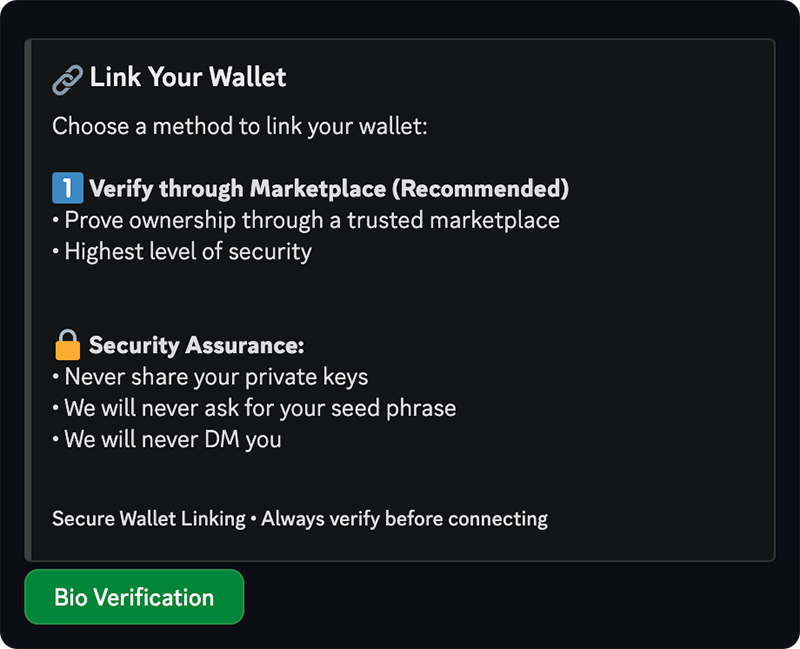Click the embed's left gray accent bar
The height and width of the screenshot is (649, 800).
28,300
